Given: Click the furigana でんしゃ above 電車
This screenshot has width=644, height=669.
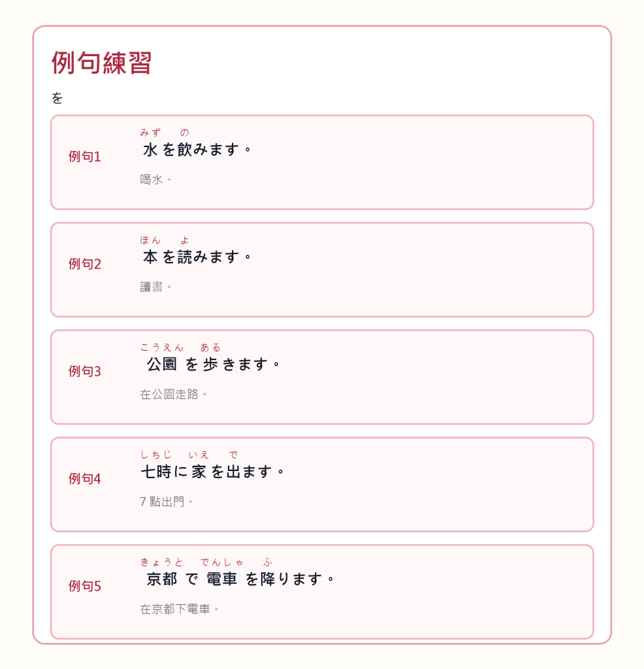Looking at the screenshot, I should [222, 562].
